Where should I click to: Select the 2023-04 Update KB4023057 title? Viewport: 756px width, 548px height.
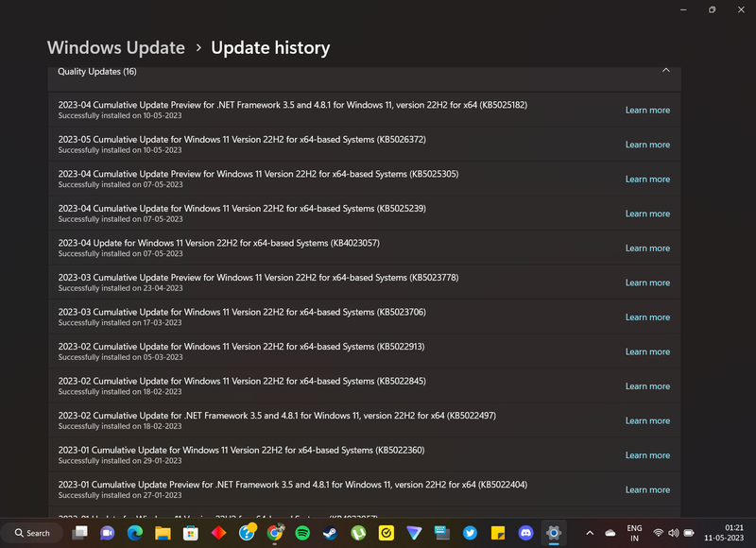pyautogui.click(x=219, y=244)
